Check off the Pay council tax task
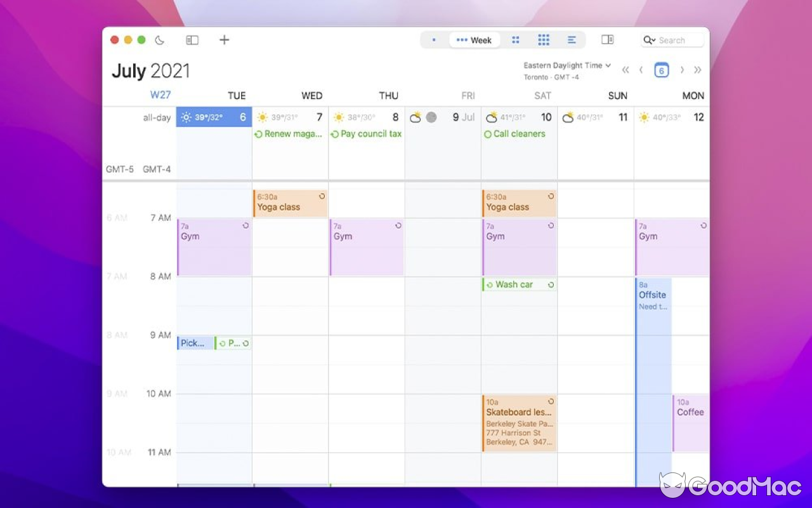Screen dimensions: 812x508 click(x=335, y=133)
